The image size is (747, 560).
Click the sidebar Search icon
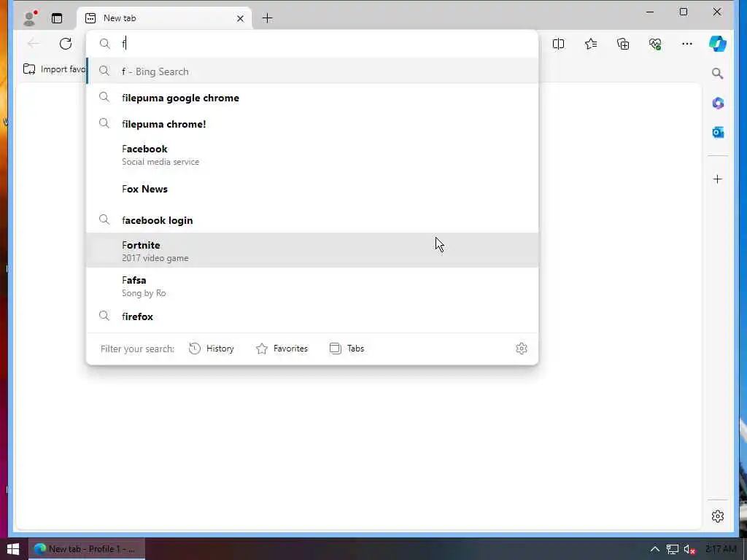(718, 74)
